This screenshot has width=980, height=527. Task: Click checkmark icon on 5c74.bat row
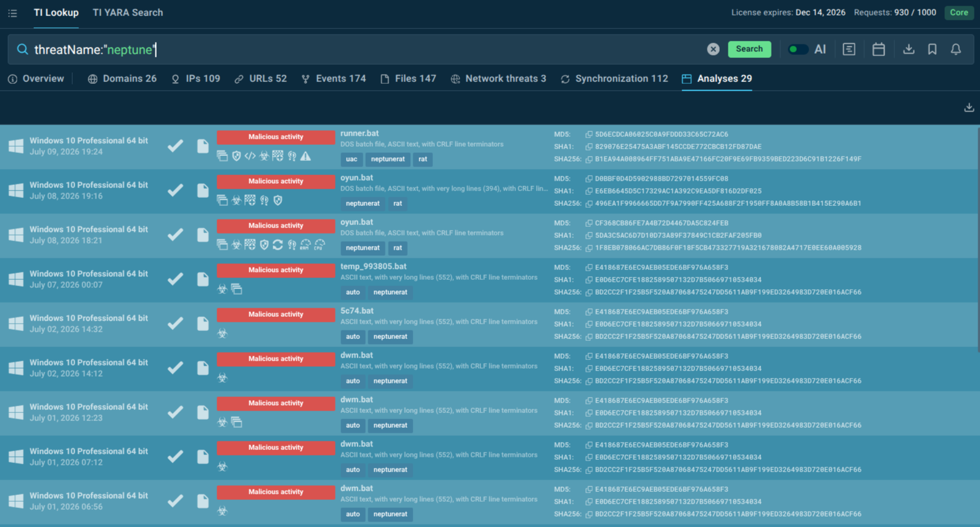tap(175, 324)
